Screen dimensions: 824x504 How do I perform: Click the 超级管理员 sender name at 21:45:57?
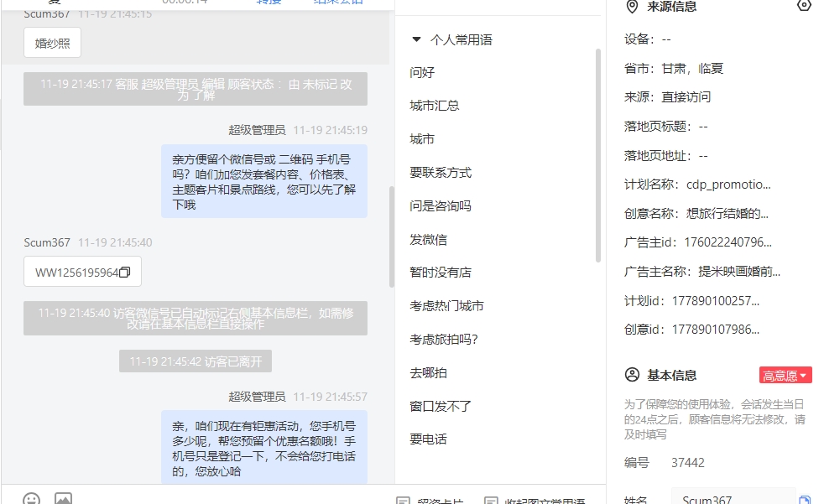tap(257, 397)
